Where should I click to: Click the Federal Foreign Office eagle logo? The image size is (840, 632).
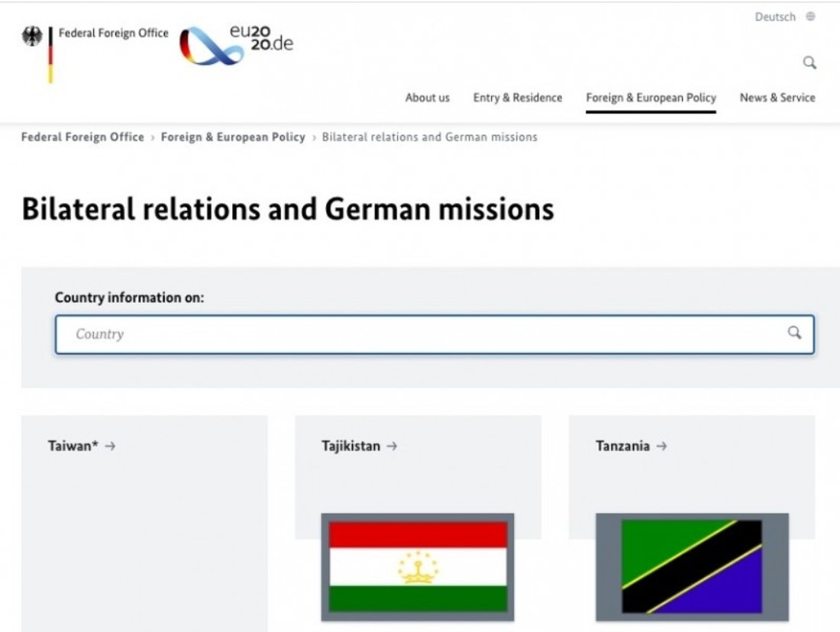point(32,36)
